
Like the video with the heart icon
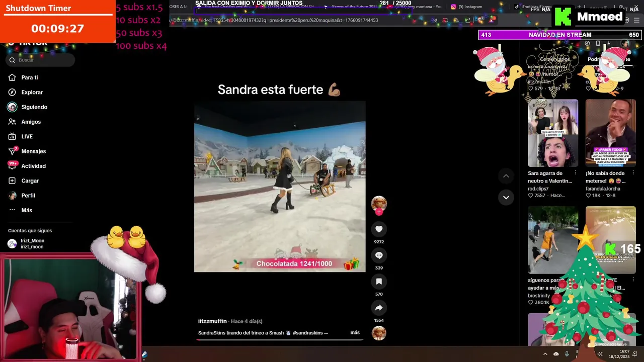click(379, 229)
